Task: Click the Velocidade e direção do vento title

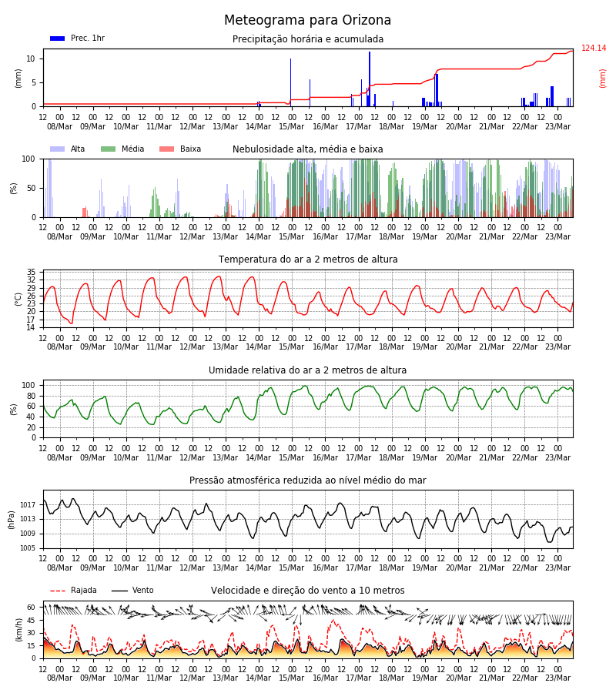Action: tap(307, 590)
